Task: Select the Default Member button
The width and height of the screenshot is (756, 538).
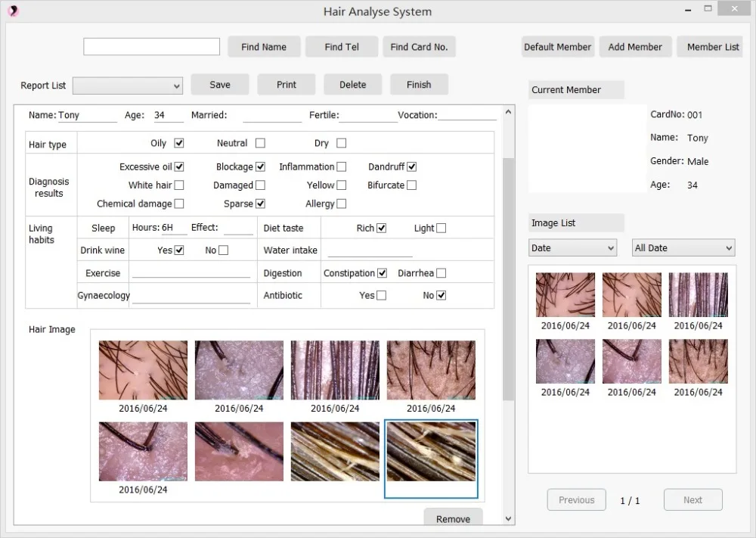Action: point(557,47)
